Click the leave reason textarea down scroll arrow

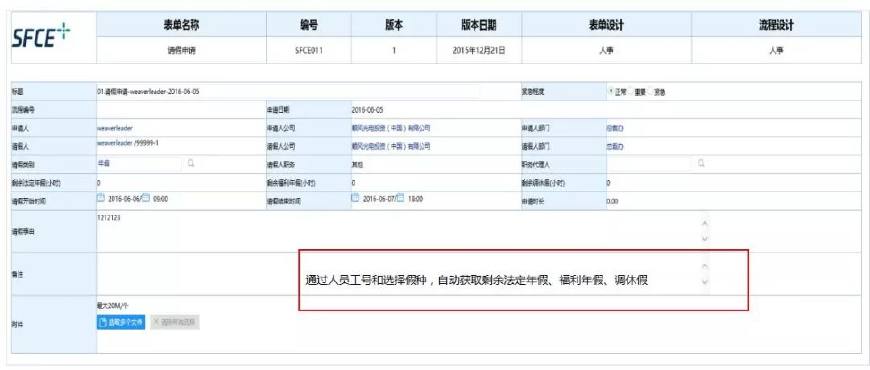click(x=705, y=239)
